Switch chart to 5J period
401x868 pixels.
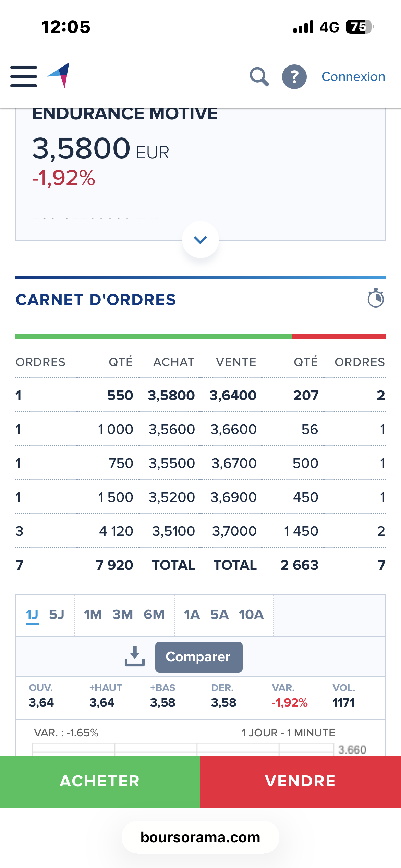coord(57,615)
